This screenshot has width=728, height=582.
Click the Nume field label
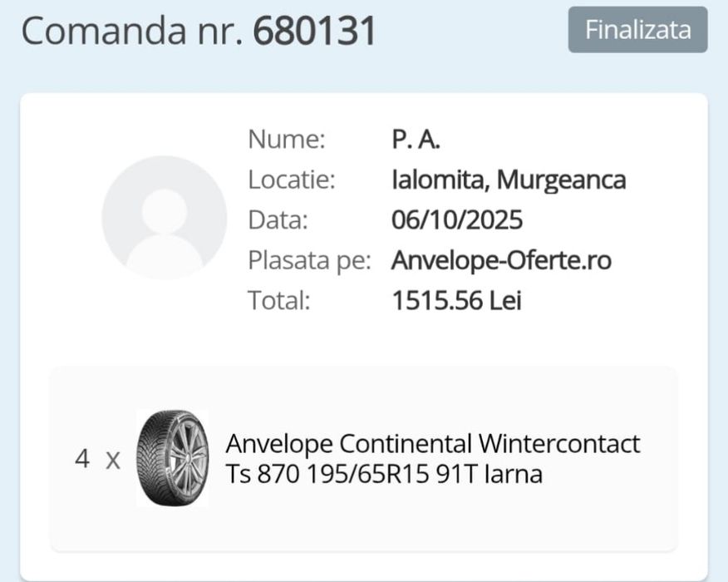[287, 140]
